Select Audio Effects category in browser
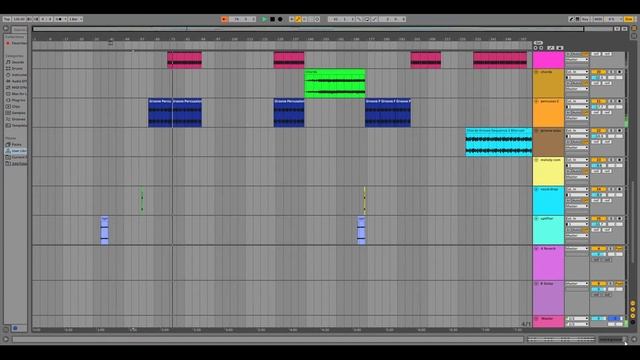The image size is (640, 360). click(x=15, y=81)
